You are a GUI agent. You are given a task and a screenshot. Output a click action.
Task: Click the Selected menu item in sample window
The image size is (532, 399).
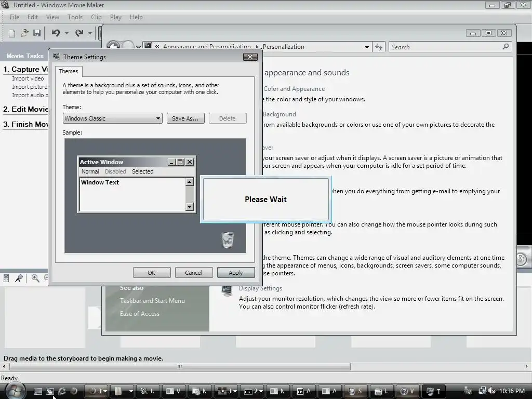(x=142, y=171)
